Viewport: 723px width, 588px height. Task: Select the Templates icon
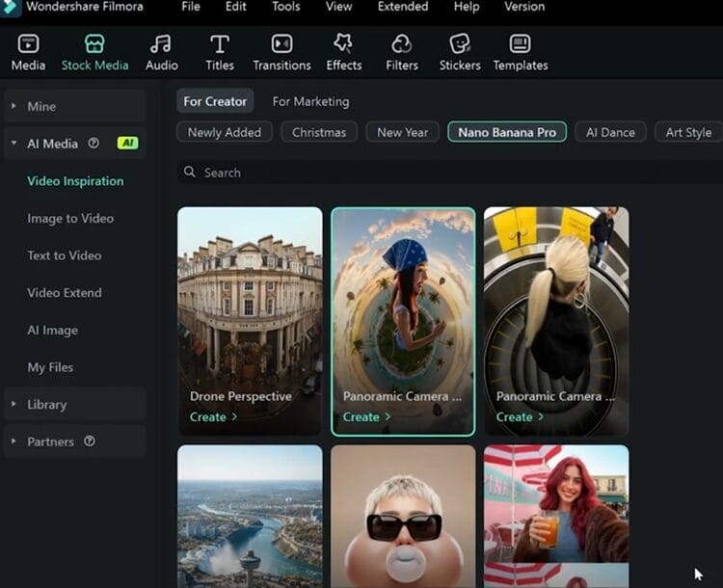point(520,44)
